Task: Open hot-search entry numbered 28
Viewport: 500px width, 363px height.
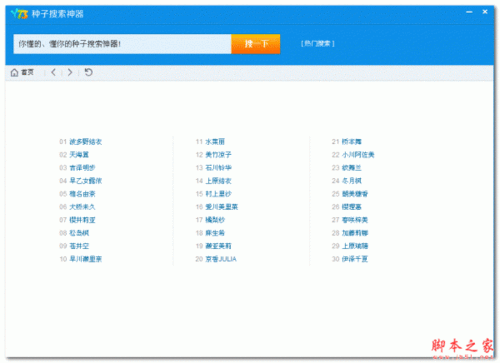Action: point(355,233)
